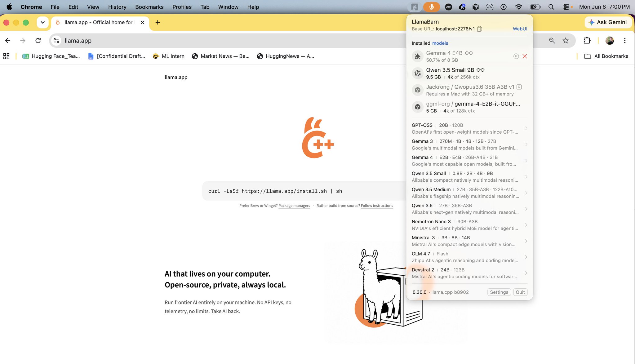Select the llama.app browser tab

pyautogui.click(x=100, y=22)
